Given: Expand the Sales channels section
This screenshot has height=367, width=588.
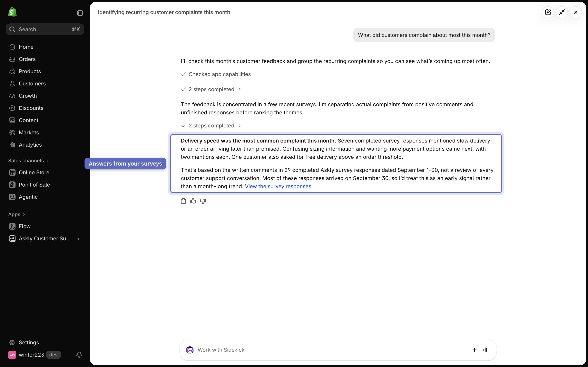Looking at the screenshot, I should (x=28, y=160).
